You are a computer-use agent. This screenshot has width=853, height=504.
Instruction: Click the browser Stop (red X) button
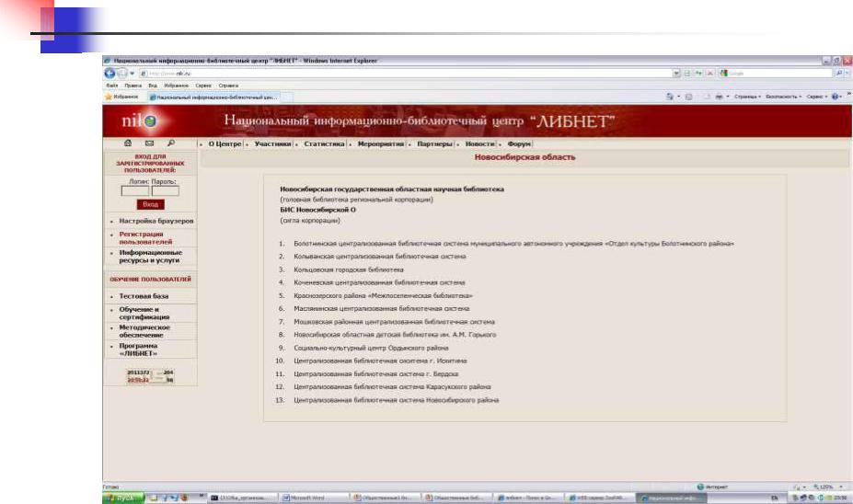coord(710,73)
